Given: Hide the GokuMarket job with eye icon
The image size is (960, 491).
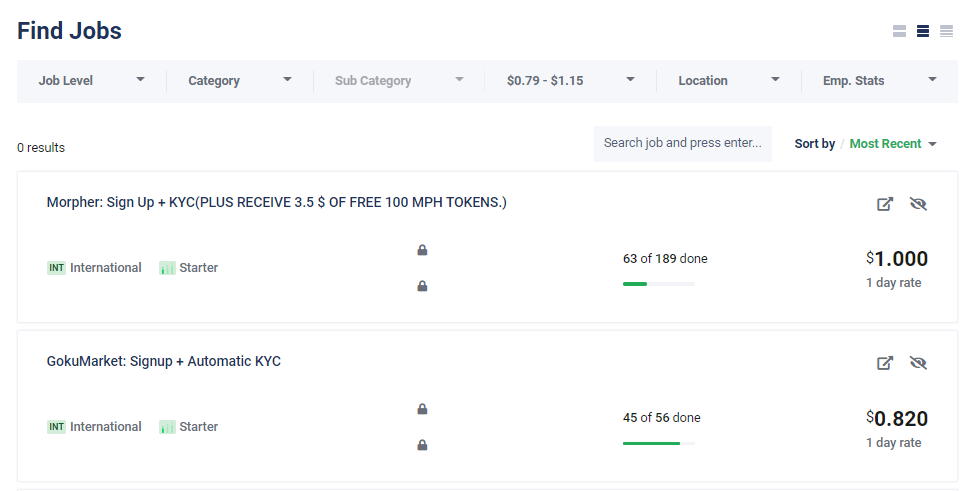Looking at the screenshot, I should click(x=918, y=363).
